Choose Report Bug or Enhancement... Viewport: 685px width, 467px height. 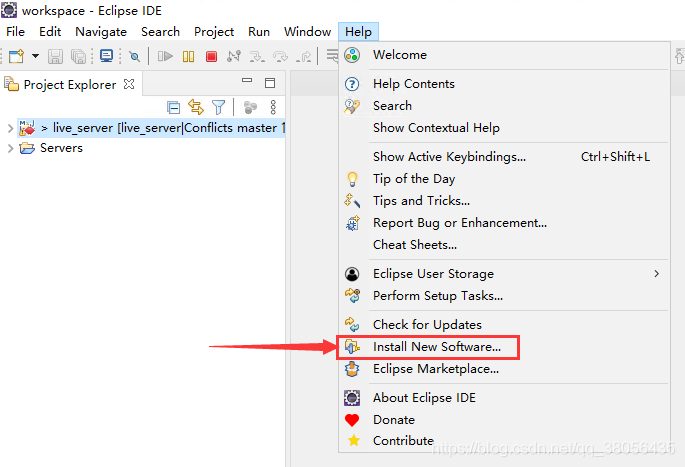tap(504, 223)
